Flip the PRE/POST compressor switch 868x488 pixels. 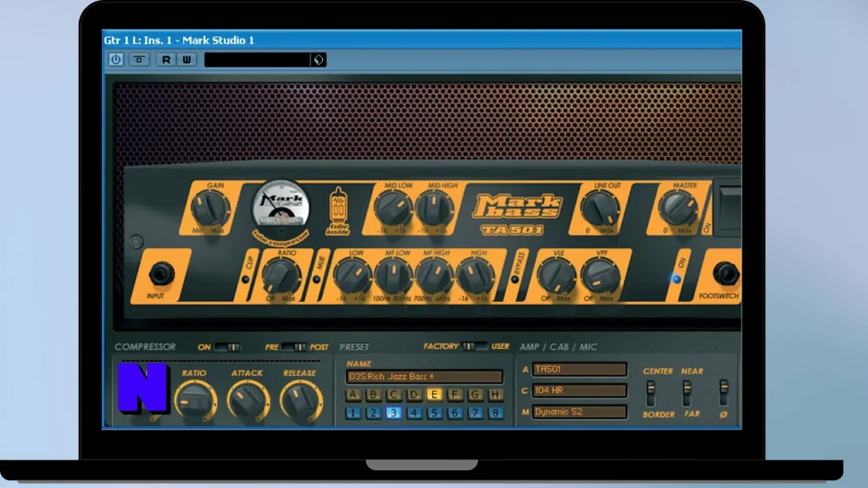294,347
